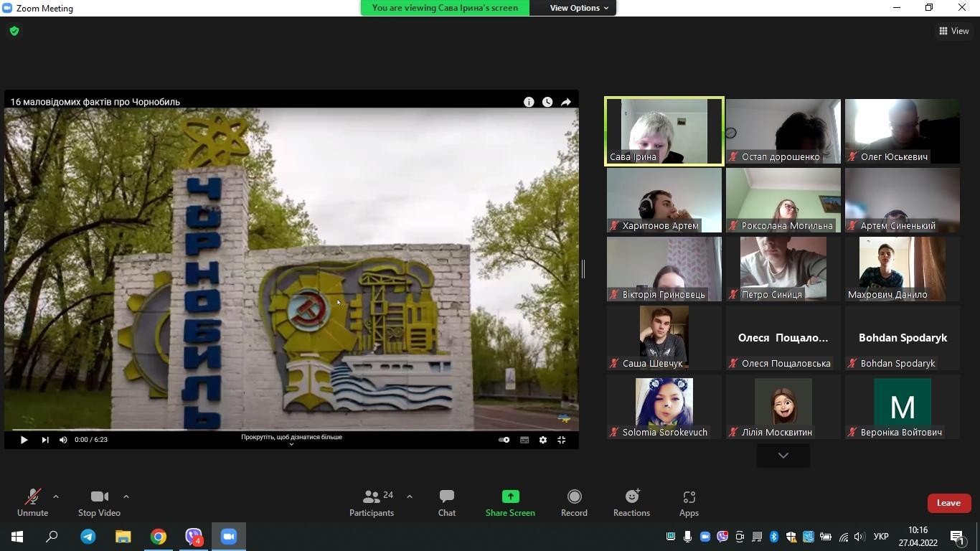Expand participants options chevron
980x551 pixels.
(x=409, y=496)
